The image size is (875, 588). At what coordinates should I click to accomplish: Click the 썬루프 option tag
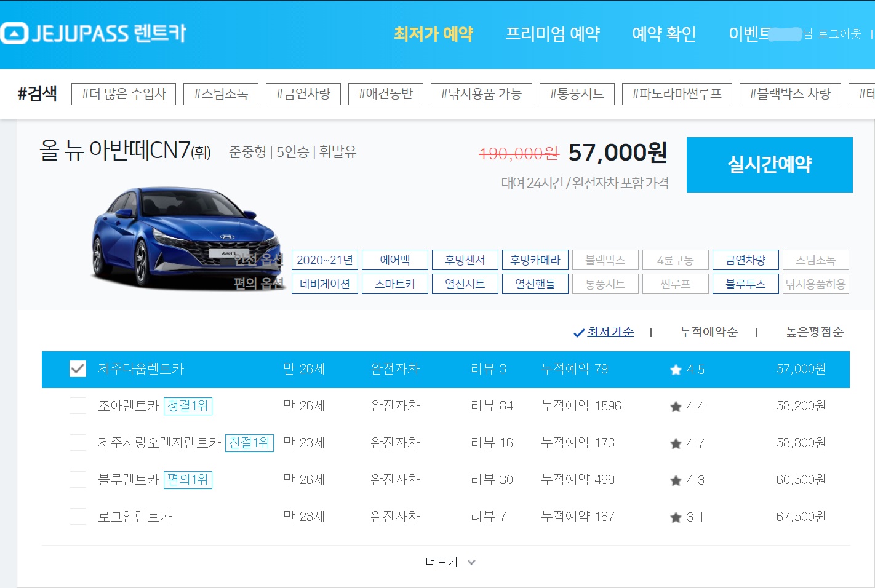click(x=676, y=284)
